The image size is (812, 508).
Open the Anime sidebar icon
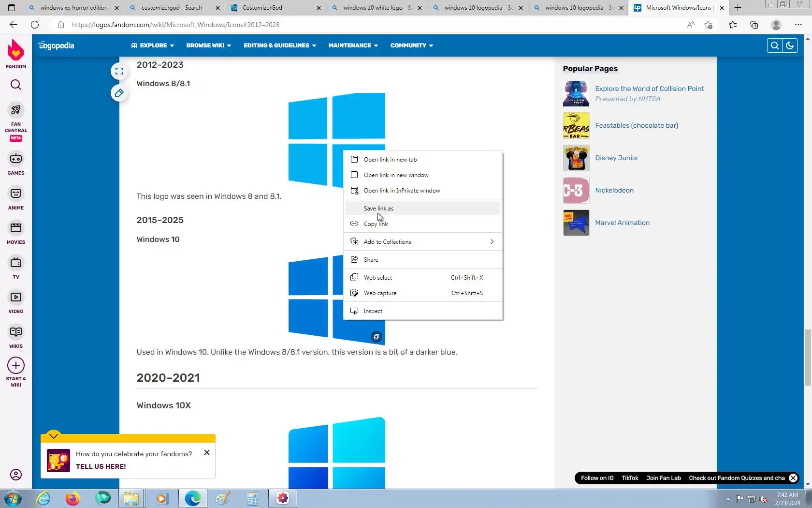(x=16, y=194)
